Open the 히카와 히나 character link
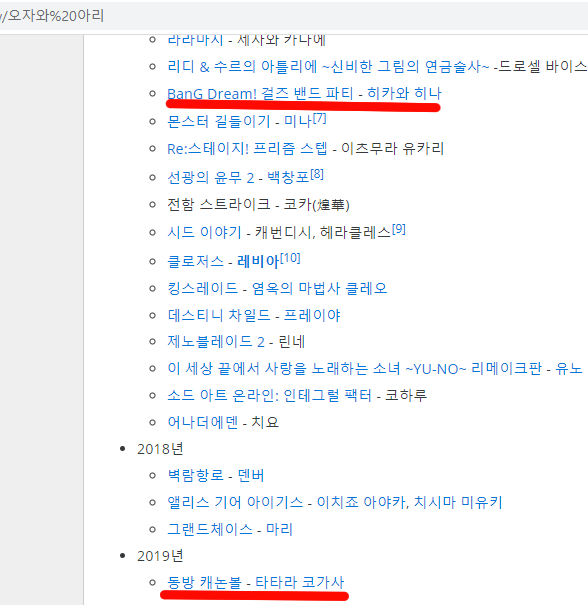This screenshot has width=588, height=605. [404, 94]
